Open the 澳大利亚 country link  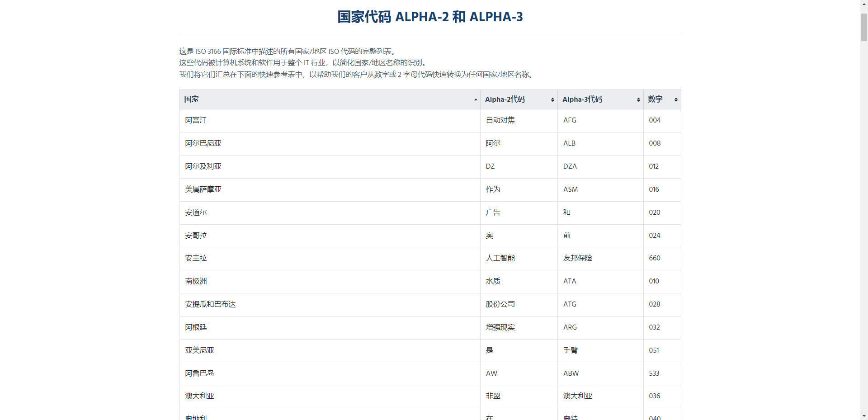point(199,396)
